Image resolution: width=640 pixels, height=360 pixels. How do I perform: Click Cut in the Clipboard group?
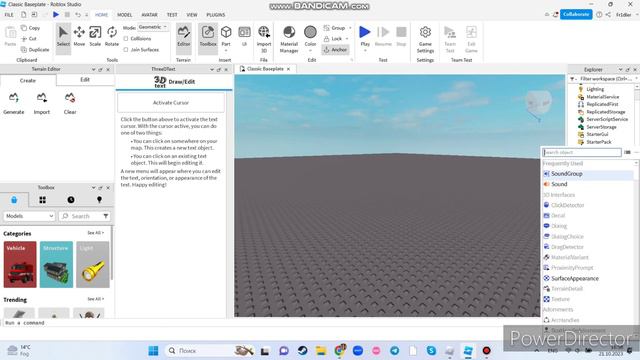coord(28,38)
